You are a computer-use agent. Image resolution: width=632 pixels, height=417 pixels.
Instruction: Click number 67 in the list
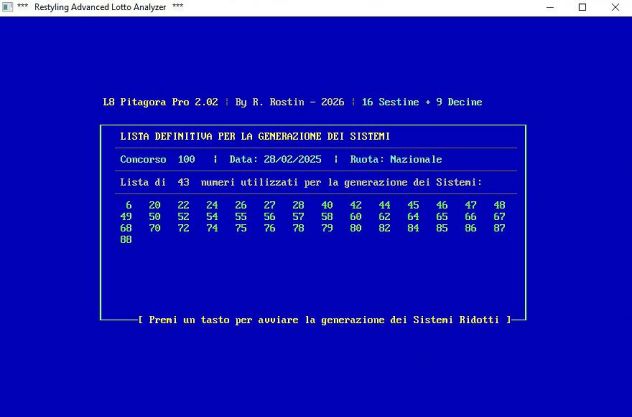[499, 217]
